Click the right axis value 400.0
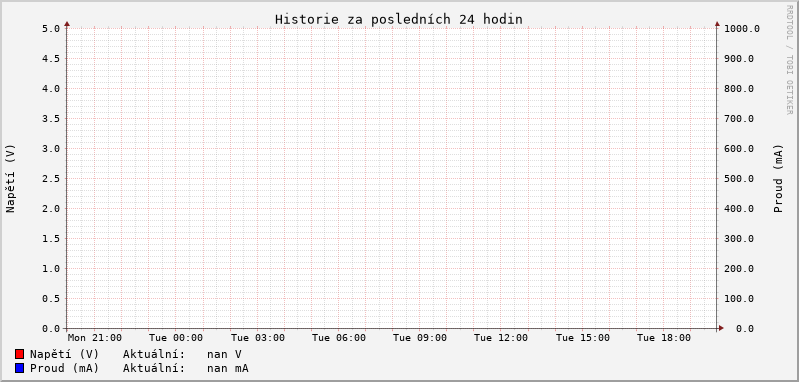The image size is (799, 382). pyautogui.click(x=738, y=208)
